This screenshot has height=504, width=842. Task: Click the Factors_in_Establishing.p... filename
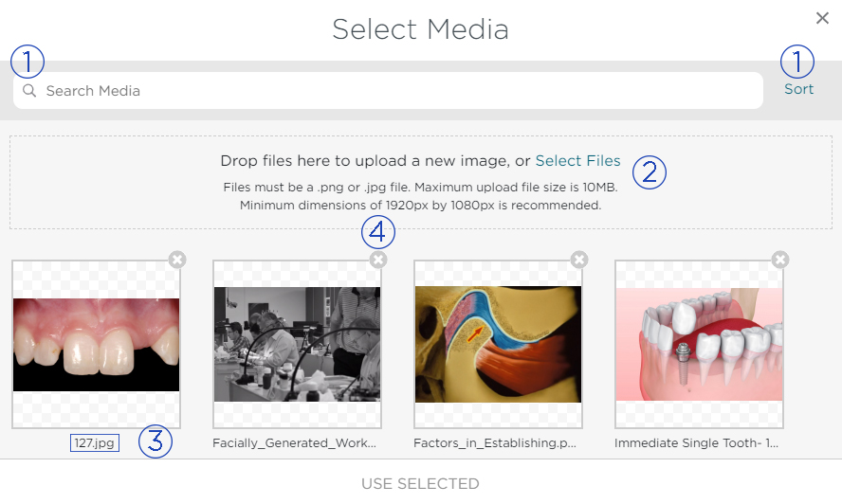coord(495,442)
